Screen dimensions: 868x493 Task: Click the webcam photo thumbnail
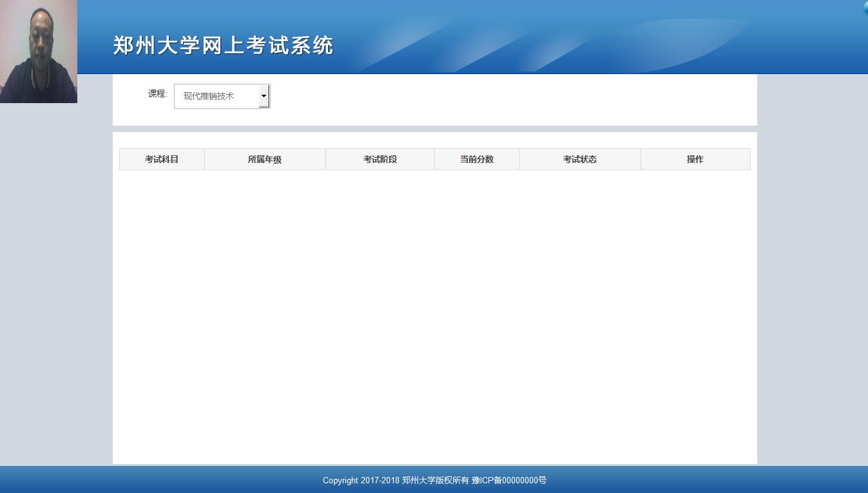tap(39, 52)
